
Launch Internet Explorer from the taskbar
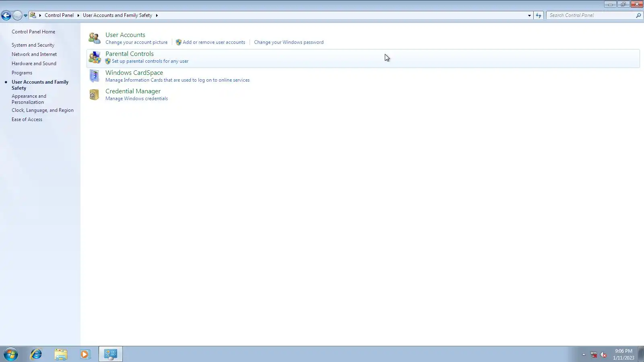point(36,354)
